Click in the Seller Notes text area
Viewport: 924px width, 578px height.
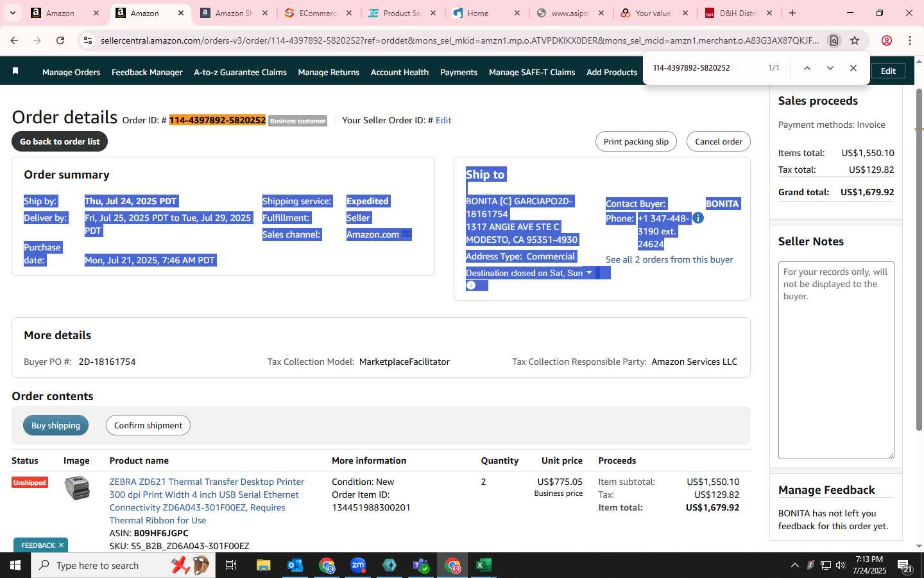click(836, 360)
